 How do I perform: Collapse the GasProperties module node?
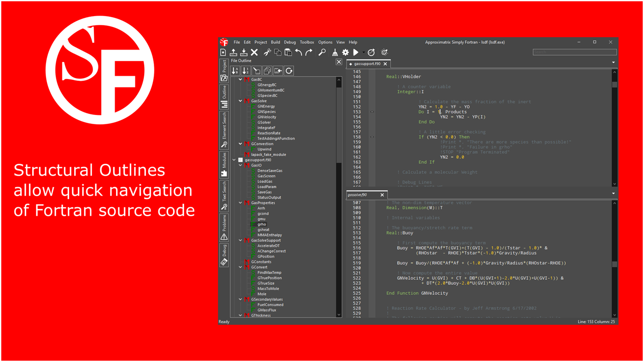tap(240, 203)
